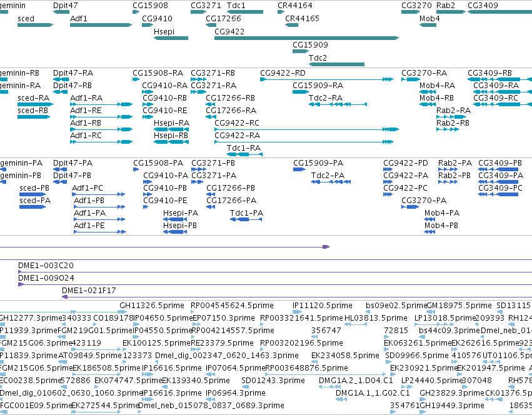Screen dimensions: 532x415
Task: Click EST IP11120.5prime
Action: point(323,306)
